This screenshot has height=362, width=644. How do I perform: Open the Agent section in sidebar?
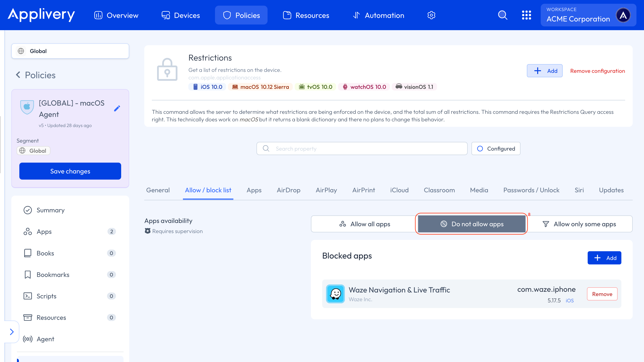(45, 339)
